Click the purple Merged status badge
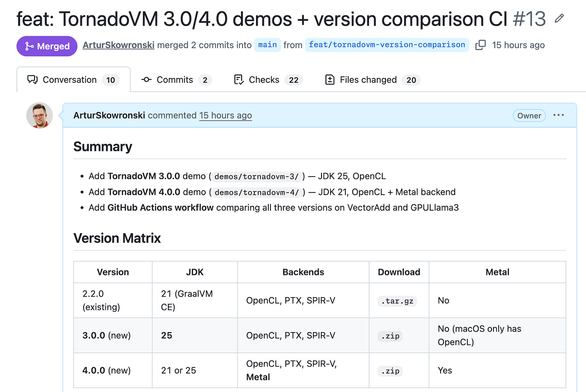The width and height of the screenshot is (586, 392). pos(47,46)
